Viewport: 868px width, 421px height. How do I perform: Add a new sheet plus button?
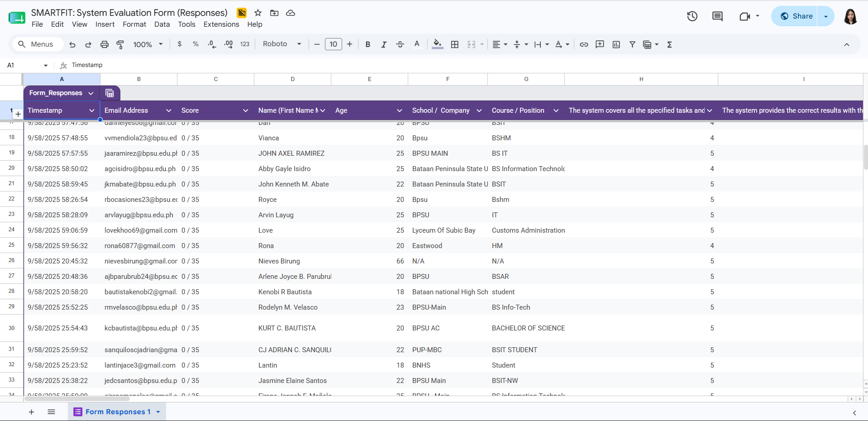31,412
